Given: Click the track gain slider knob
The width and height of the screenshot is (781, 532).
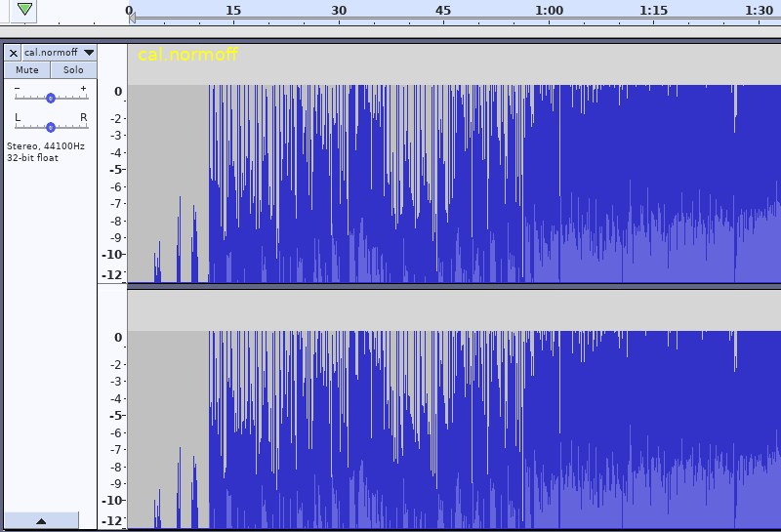Looking at the screenshot, I should tap(51, 99).
